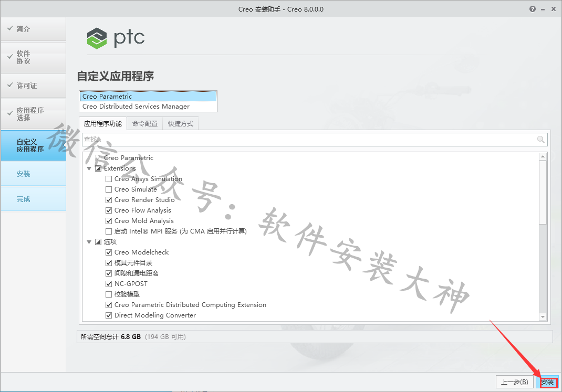Toggle the Extensions group checkbox

point(98,168)
